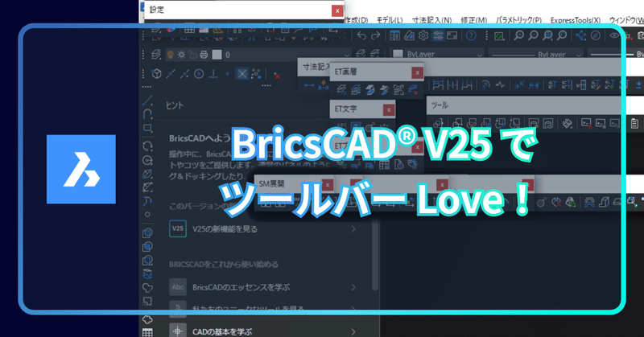Open CADの基本を学ぶ link
The height and width of the screenshot is (337, 644).
(222, 331)
